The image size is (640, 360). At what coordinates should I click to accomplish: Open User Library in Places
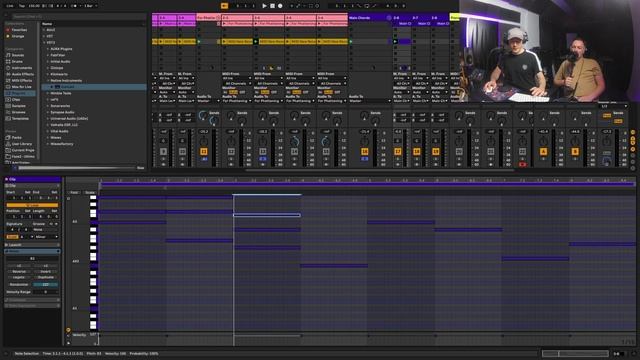22,144
